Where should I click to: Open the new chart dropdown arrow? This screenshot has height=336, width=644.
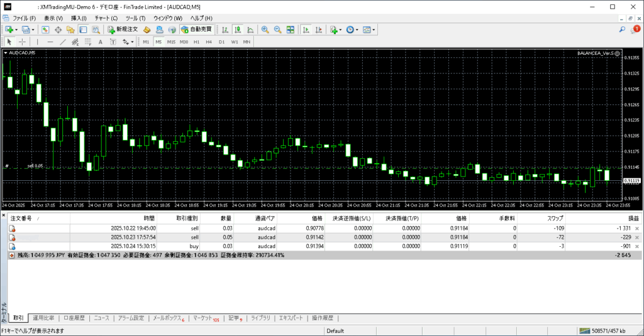(x=16, y=30)
